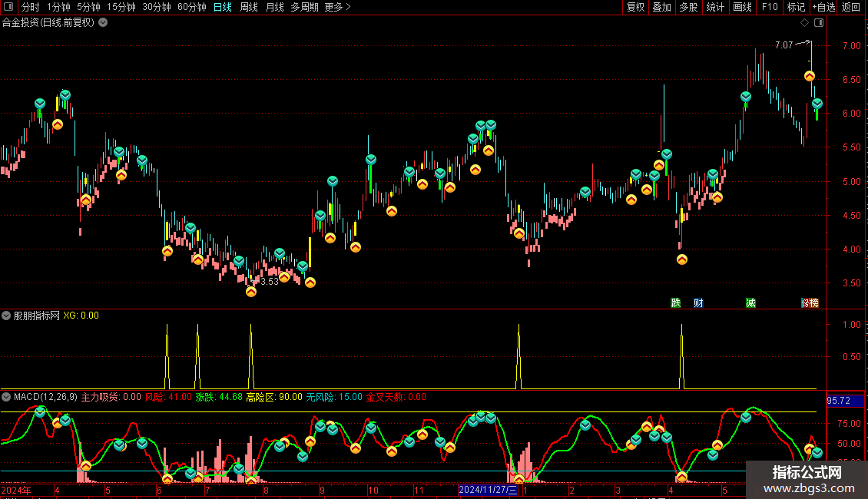Click the 涨跌: 44.68 readout
868x499 pixels.
point(219,397)
